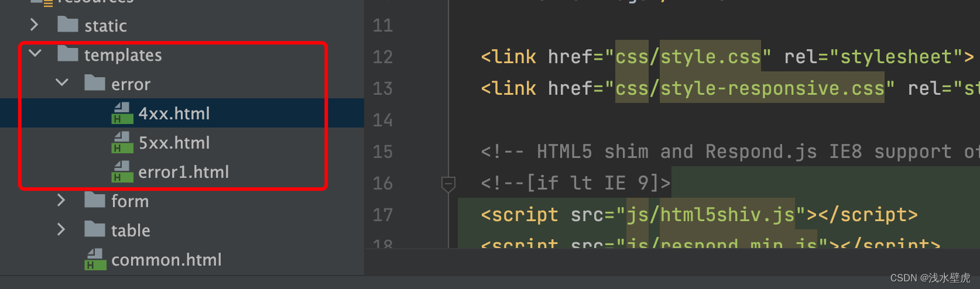Viewport: 980px width, 289px height.
Task: Click the error1.html file icon
Action: coord(122,171)
